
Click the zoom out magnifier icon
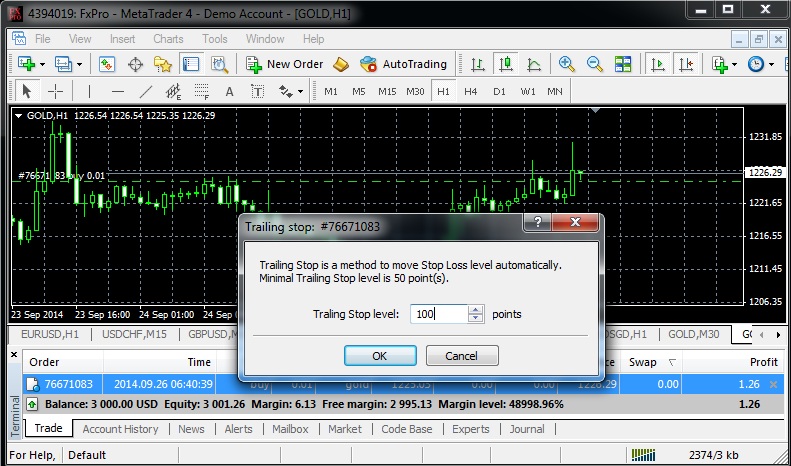click(594, 64)
